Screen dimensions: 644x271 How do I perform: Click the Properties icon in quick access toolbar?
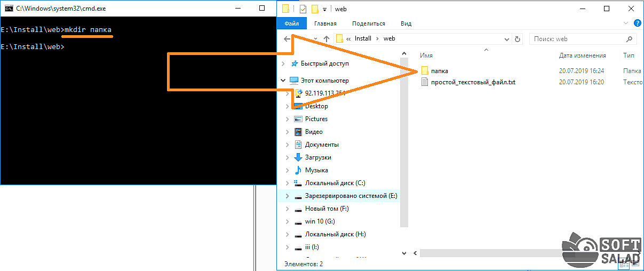click(303, 9)
